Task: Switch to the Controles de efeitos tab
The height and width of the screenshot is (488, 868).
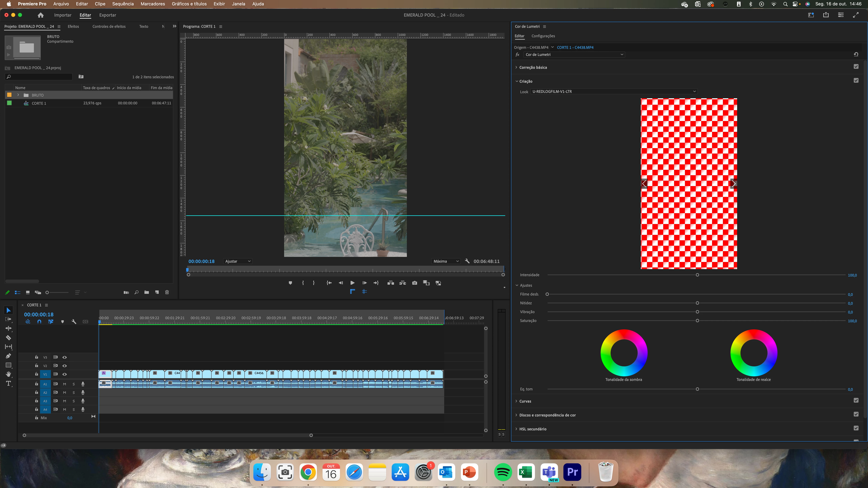Action: pyautogui.click(x=109, y=26)
